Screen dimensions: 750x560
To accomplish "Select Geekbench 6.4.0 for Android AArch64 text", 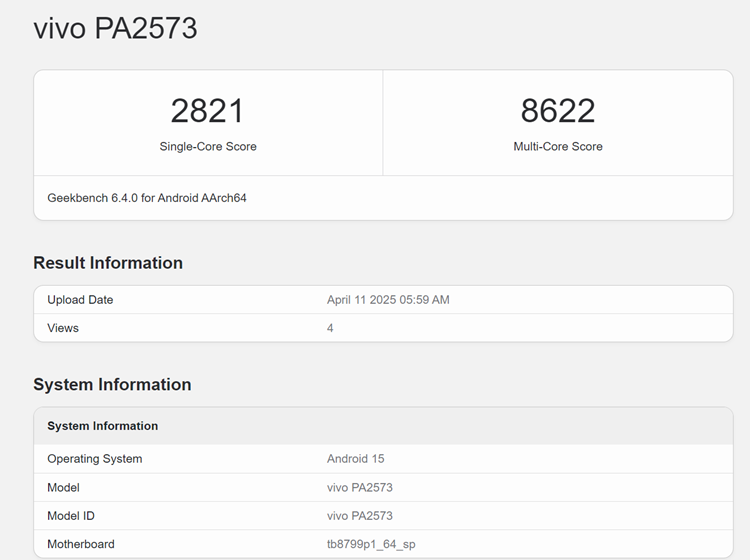I will click(147, 198).
